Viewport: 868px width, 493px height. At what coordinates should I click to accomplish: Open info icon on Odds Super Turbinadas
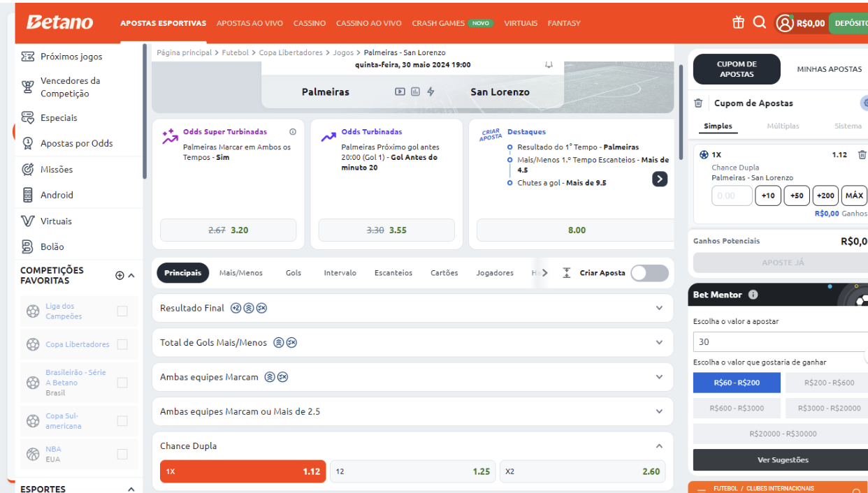tap(293, 131)
